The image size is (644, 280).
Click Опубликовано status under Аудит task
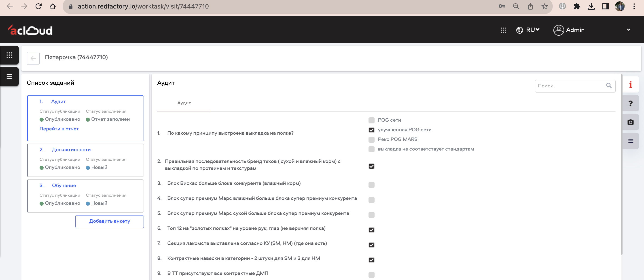[x=62, y=119]
